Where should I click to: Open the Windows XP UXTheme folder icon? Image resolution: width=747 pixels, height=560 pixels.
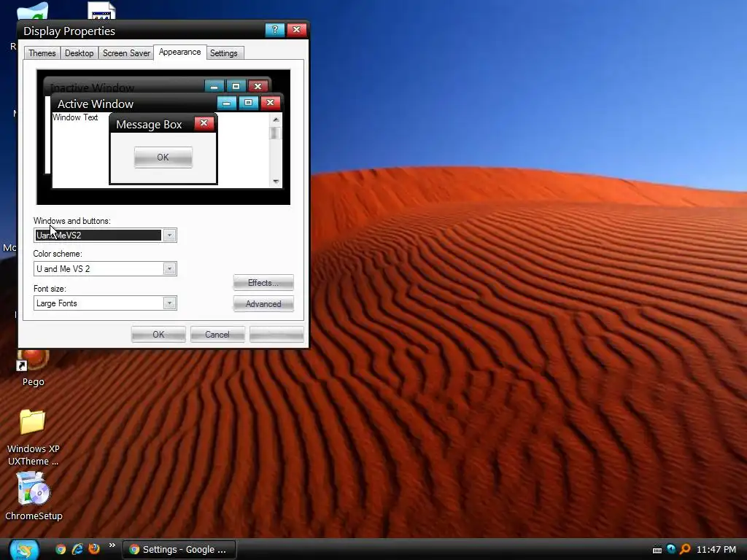tap(33, 437)
